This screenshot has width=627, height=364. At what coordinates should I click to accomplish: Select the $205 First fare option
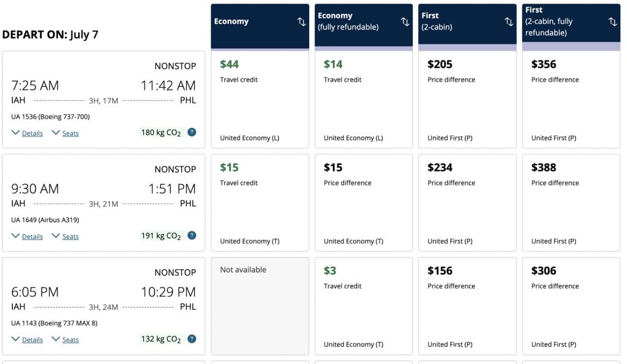coord(467,100)
